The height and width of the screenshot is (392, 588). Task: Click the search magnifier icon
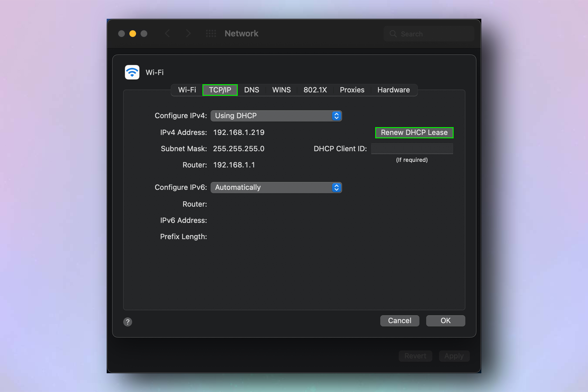393,34
